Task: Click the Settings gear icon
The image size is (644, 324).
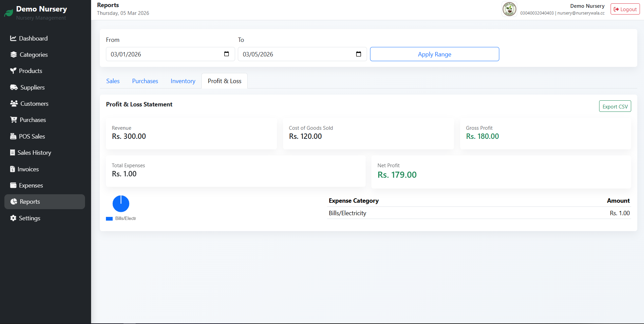Action: coord(13,218)
